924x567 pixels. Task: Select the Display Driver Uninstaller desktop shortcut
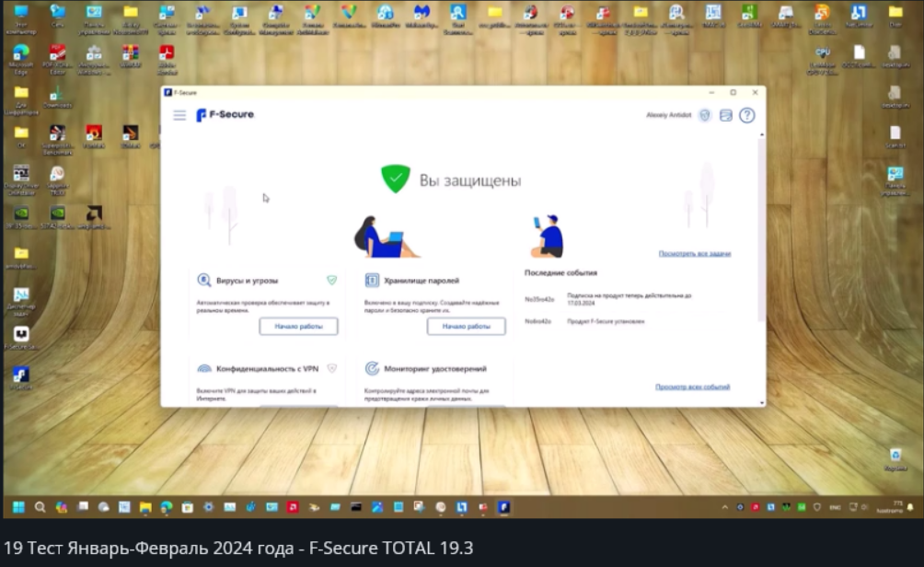click(x=20, y=180)
